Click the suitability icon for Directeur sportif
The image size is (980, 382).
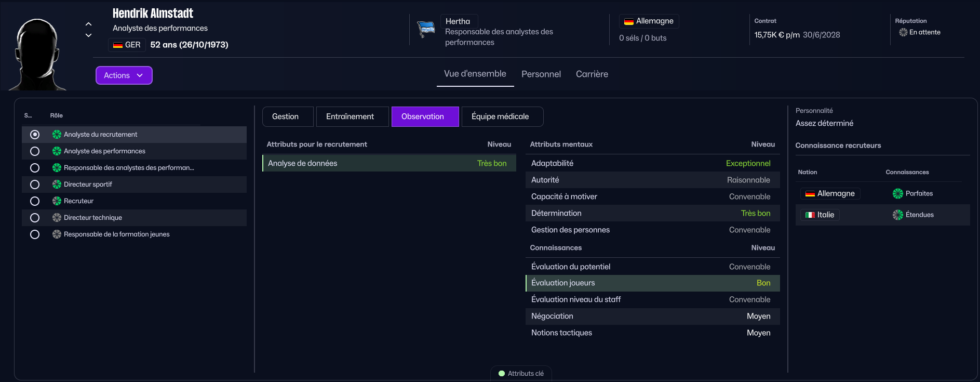point(57,185)
